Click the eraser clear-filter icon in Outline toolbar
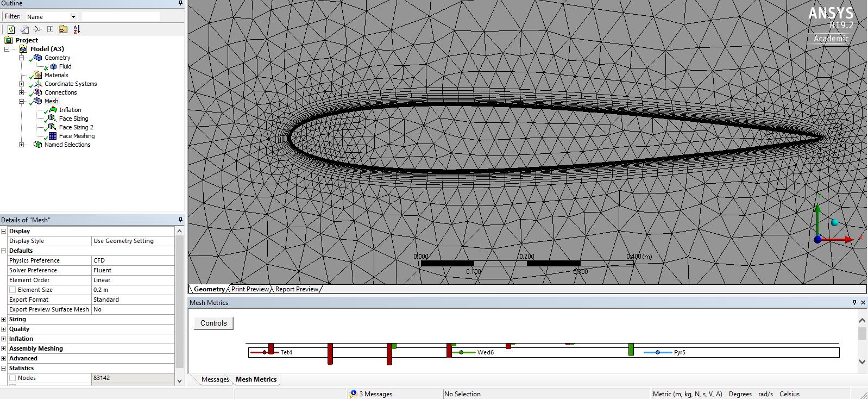Viewport: 868px width, 399px height. coord(24,29)
